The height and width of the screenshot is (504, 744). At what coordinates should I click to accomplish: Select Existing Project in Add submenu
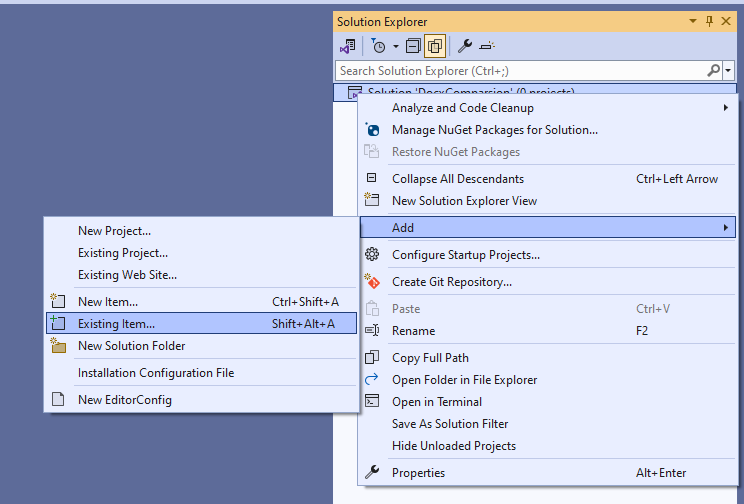202,253
